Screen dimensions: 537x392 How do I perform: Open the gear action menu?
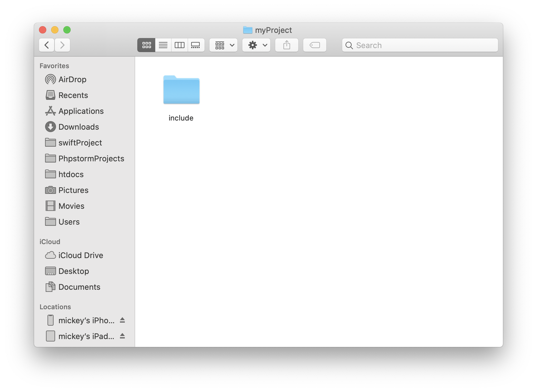coord(256,45)
